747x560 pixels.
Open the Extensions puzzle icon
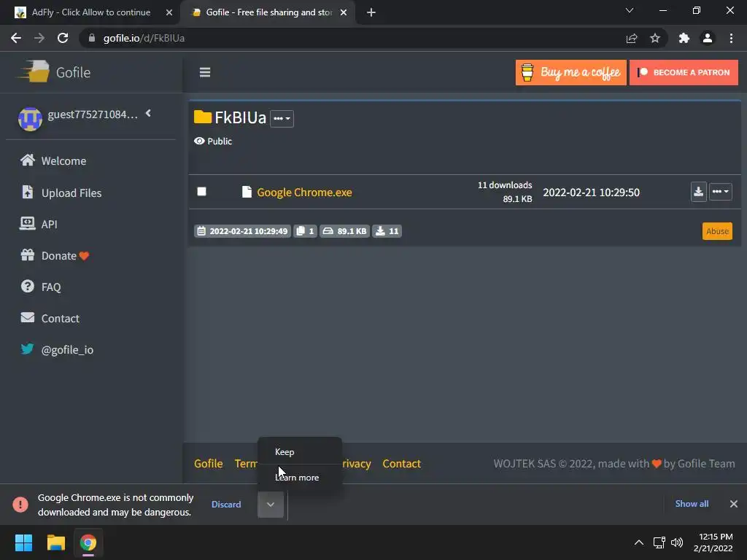point(684,38)
